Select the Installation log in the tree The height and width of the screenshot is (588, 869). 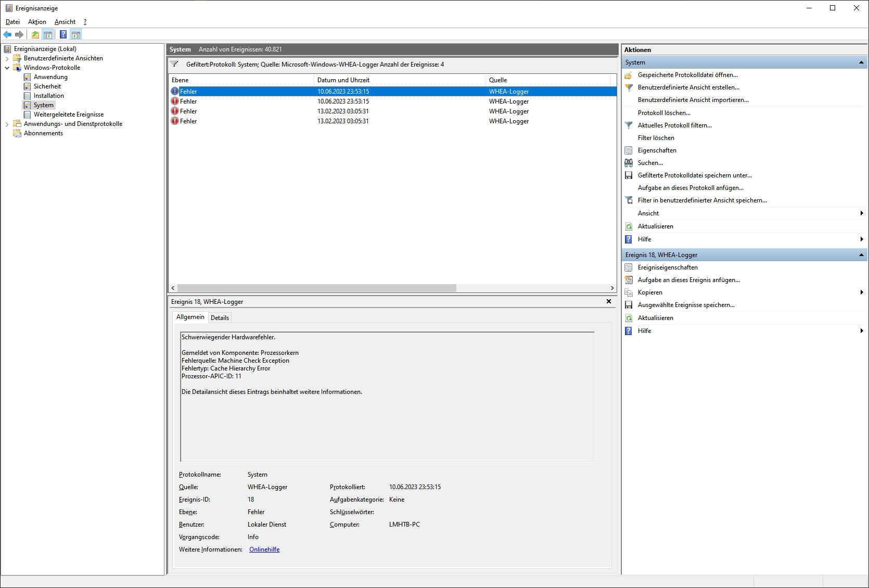coord(49,96)
